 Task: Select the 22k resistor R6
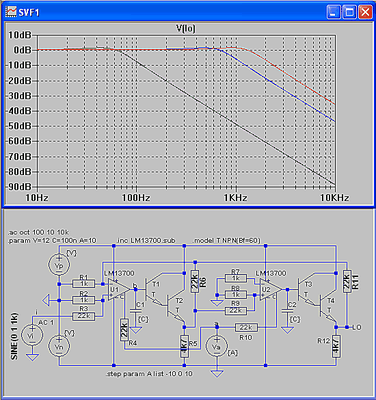pos(195,282)
